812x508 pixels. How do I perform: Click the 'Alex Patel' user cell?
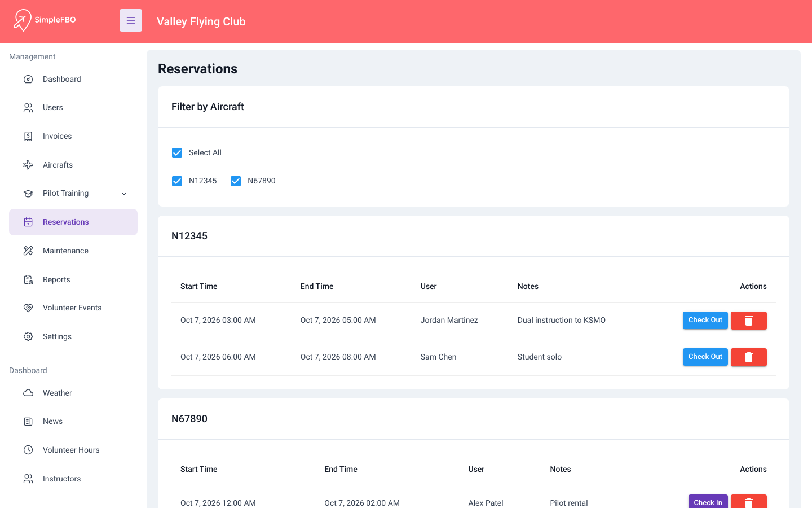[486, 503]
